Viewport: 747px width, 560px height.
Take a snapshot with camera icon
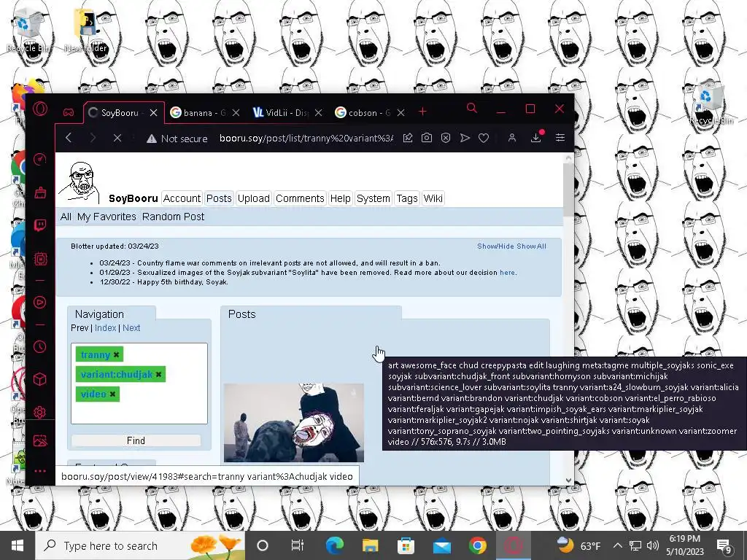click(x=427, y=138)
